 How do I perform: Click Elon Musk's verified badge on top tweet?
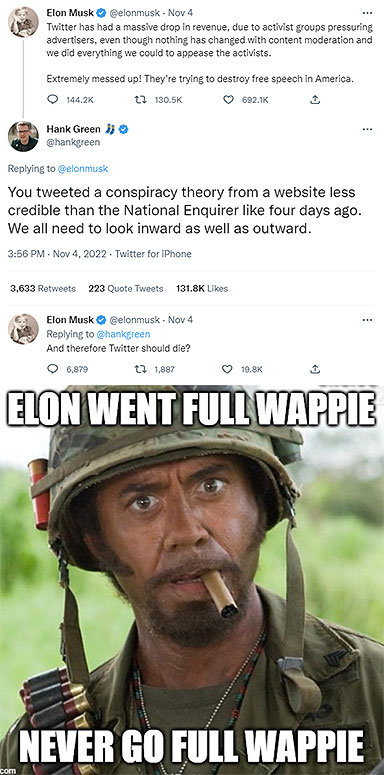coord(101,13)
